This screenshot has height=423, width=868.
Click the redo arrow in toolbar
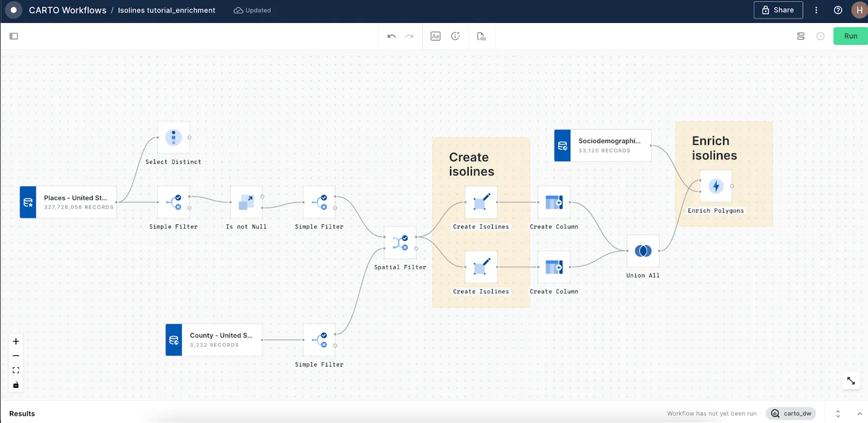pos(410,36)
